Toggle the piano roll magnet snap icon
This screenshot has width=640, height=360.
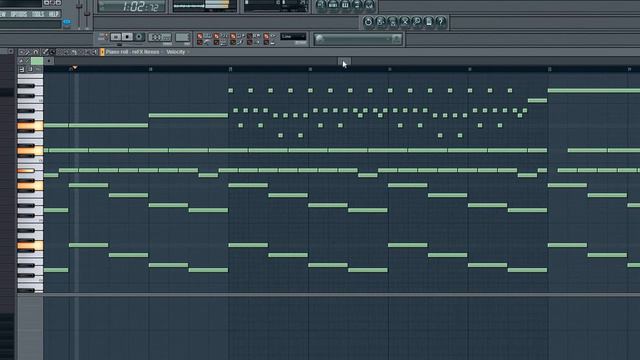click(x=36, y=52)
